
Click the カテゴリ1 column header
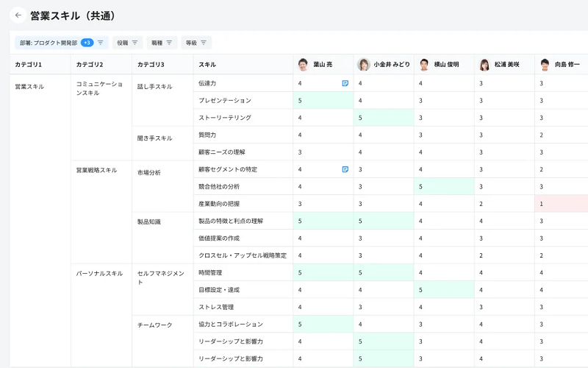[x=29, y=65]
